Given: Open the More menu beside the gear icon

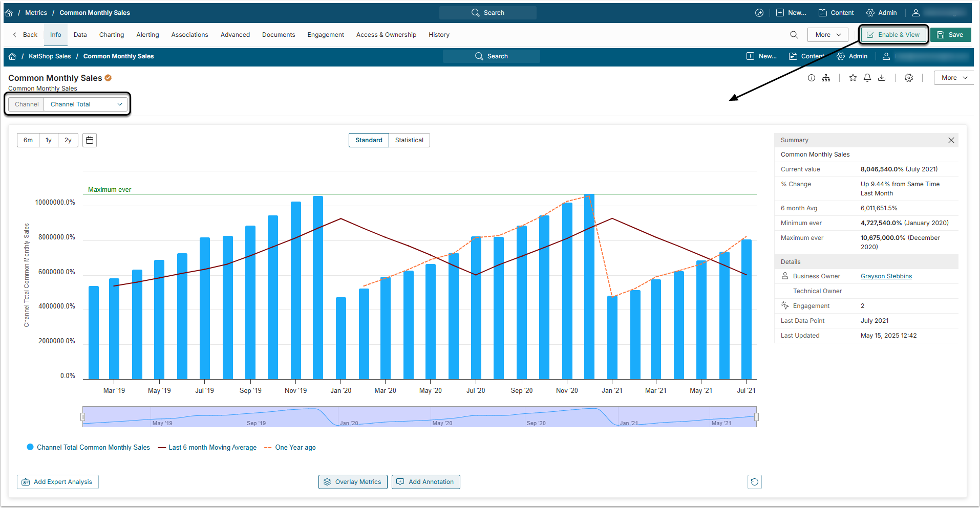Looking at the screenshot, I should [953, 78].
